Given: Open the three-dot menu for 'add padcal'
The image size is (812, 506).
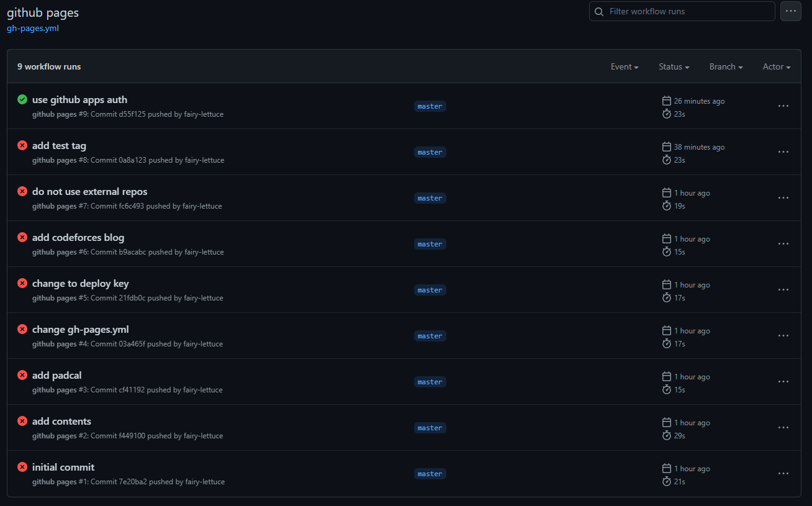Looking at the screenshot, I should (x=783, y=382).
